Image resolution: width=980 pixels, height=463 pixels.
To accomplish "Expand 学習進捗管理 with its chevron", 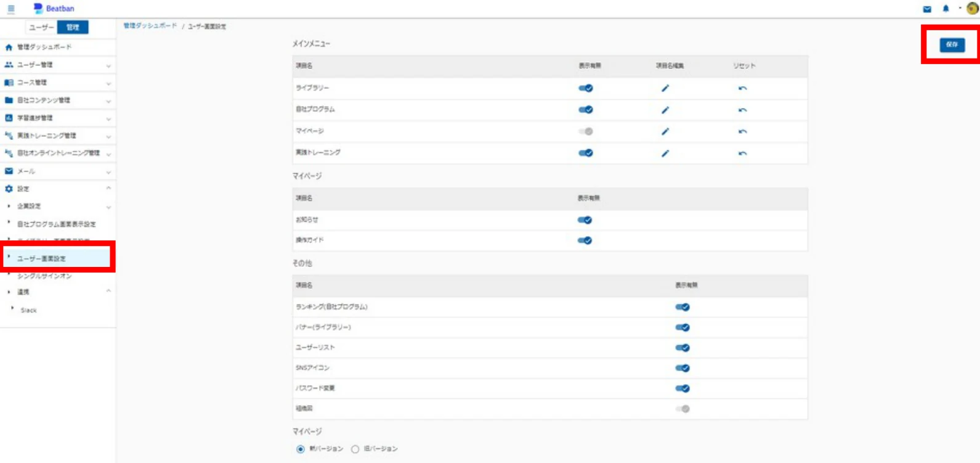I will pos(108,118).
